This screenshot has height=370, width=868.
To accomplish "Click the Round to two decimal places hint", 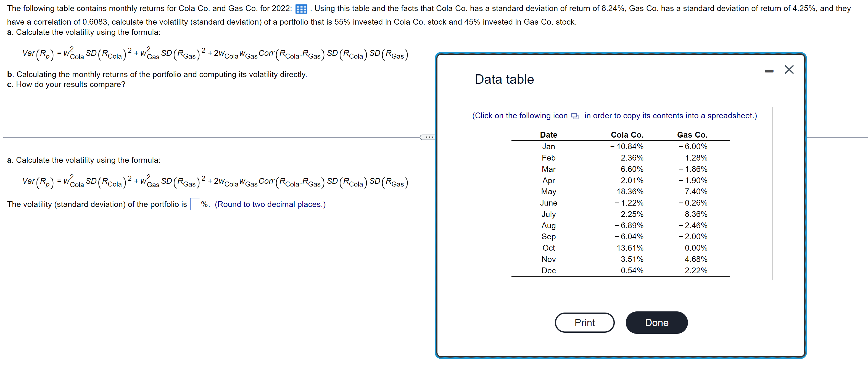I will tap(270, 204).
